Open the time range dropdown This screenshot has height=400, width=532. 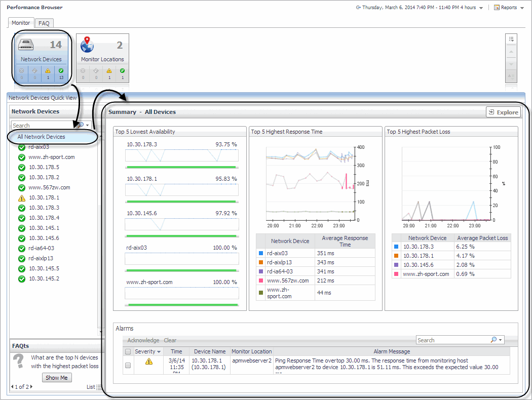[x=481, y=8]
